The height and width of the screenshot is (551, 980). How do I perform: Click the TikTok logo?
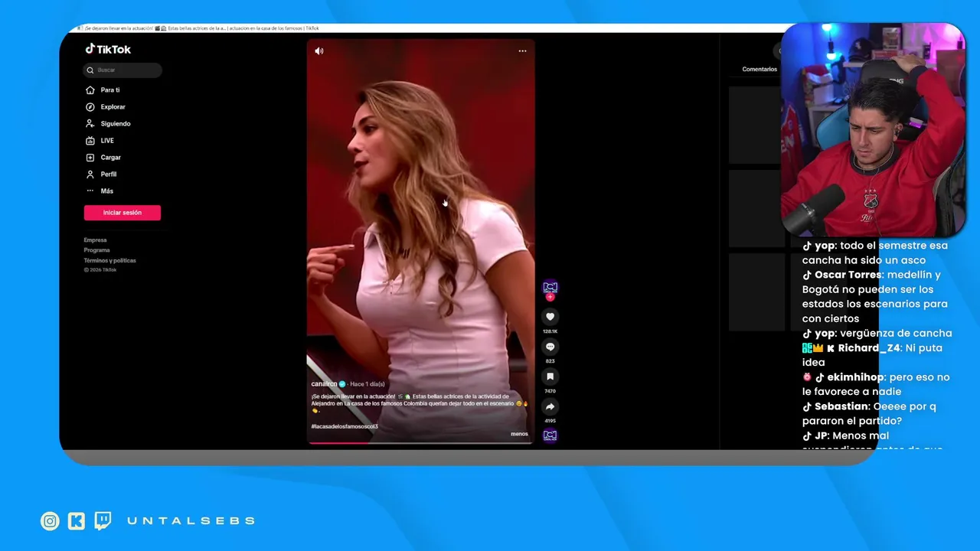[x=108, y=49]
